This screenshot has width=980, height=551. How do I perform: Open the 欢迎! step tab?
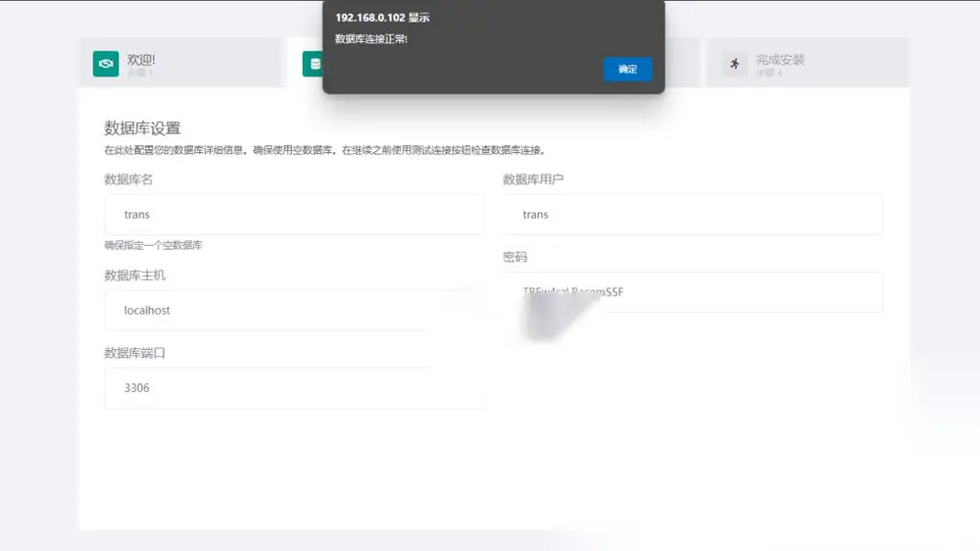(x=180, y=63)
